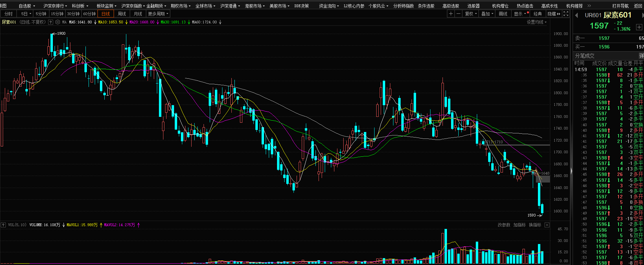Open L2核心内参 menu item
Image resolution: width=644 pixels, height=265 pixels.
pyautogui.click(x=354, y=6)
